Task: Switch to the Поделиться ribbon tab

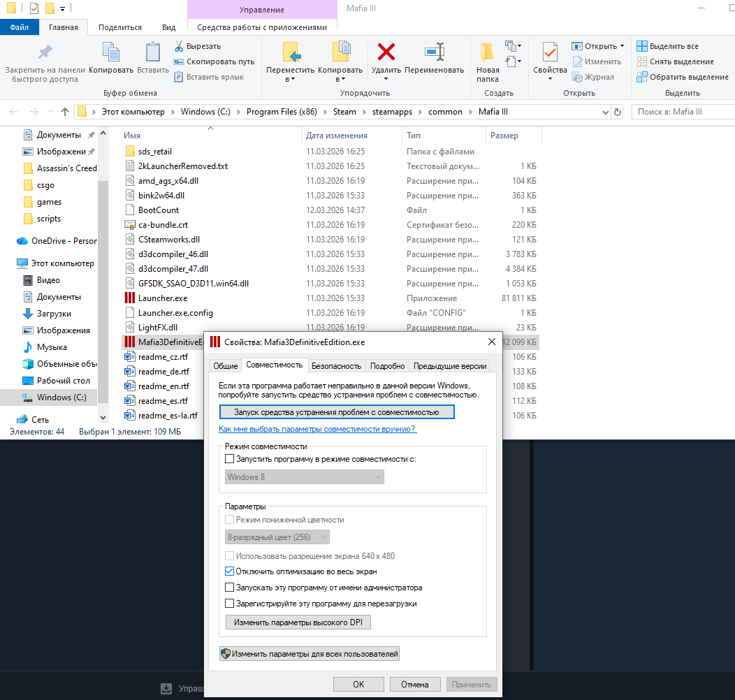Action: click(120, 27)
